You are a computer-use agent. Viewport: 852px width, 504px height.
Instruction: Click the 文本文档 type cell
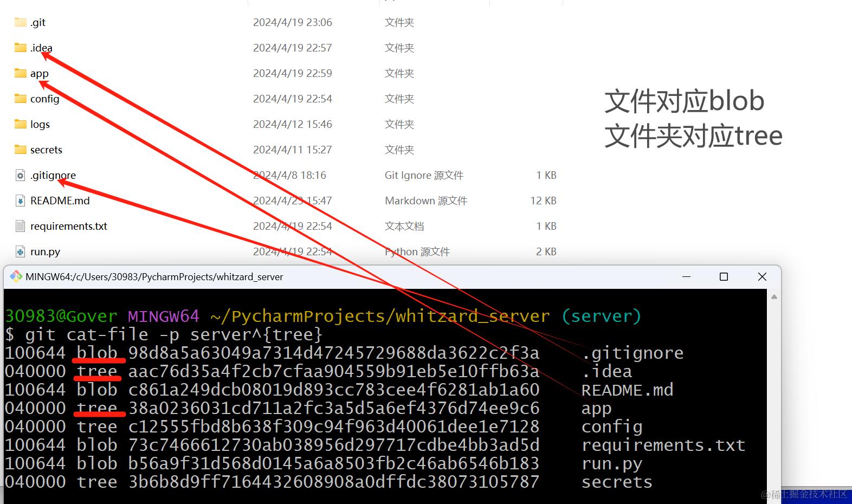click(404, 226)
